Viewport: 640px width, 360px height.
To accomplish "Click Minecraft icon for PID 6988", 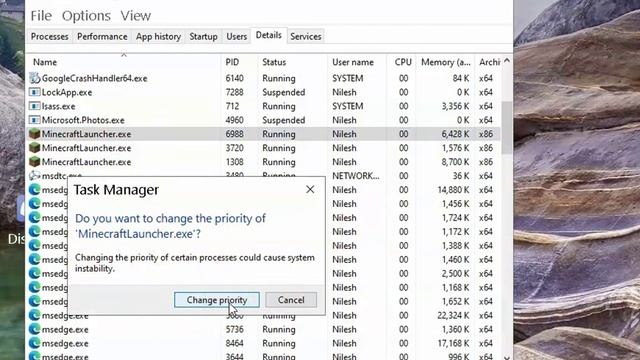I will (x=35, y=134).
